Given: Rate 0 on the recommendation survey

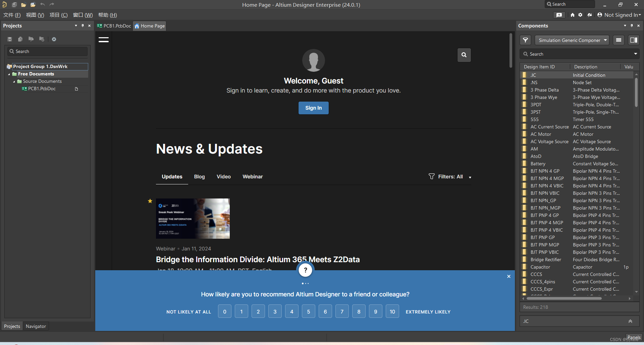Looking at the screenshot, I should pyautogui.click(x=225, y=311).
